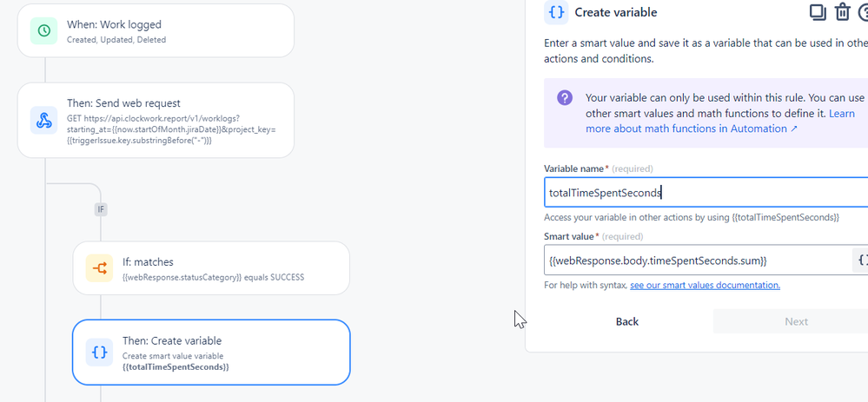Click the Create variable panel header icon
The image size is (868, 402).
click(556, 12)
